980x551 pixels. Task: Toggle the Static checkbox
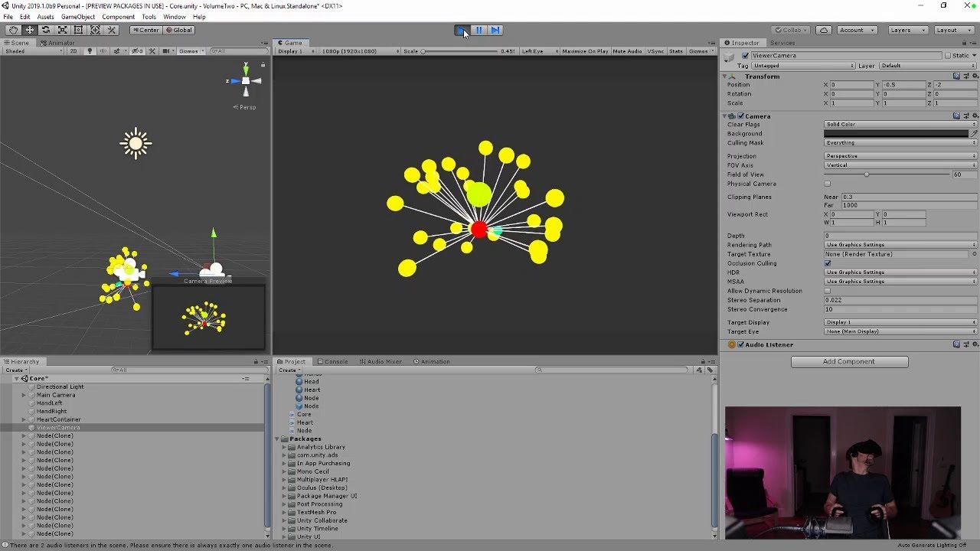948,56
